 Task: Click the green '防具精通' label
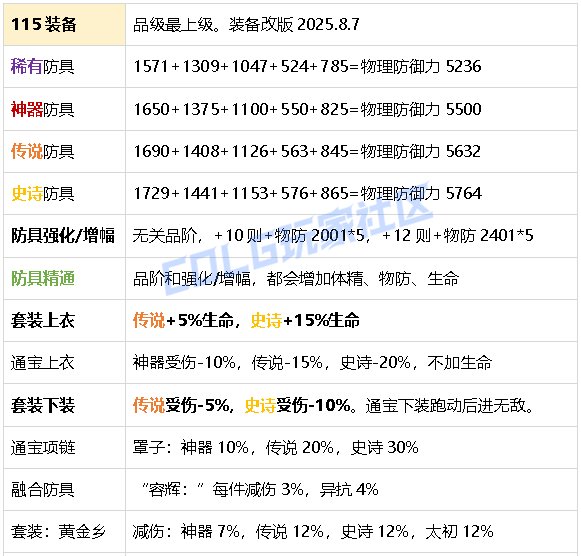click(43, 279)
